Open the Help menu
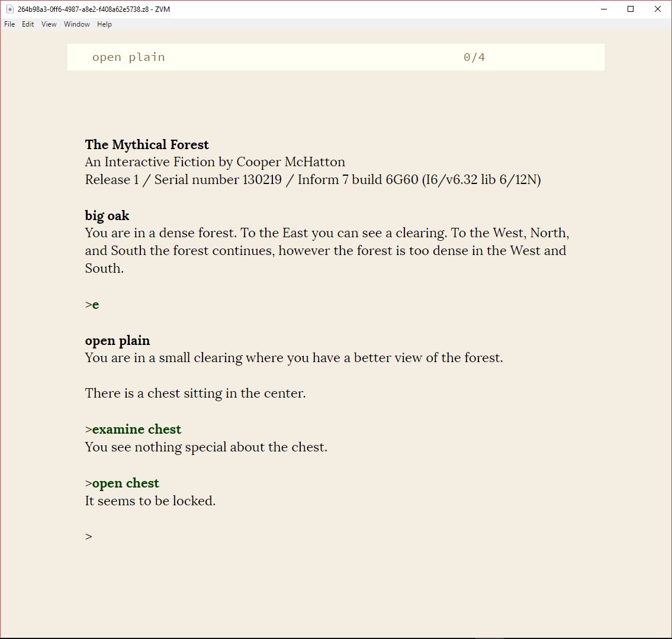The width and height of the screenshot is (672, 639). pyautogui.click(x=104, y=24)
